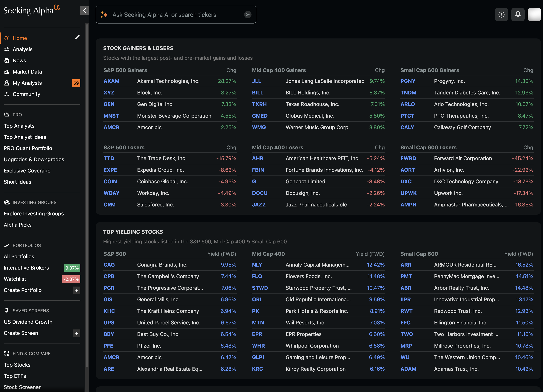
Task: Click the TTD ticker in S&P 500 Losers
Action: 109,158
